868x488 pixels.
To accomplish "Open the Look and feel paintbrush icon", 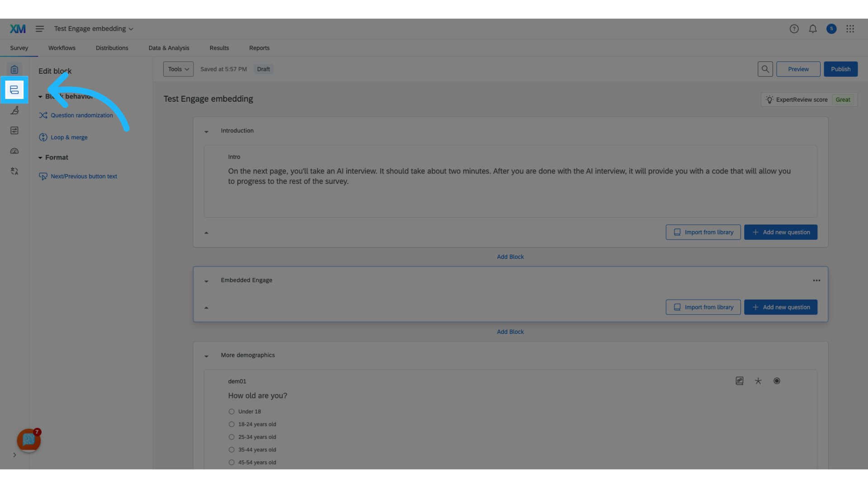I will (x=14, y=110).
